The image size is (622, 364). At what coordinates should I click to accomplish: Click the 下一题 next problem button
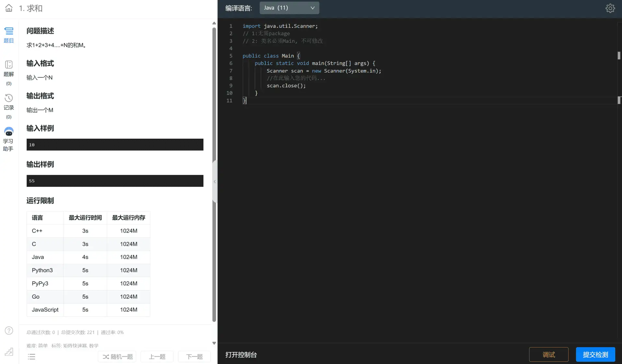[x=194, y=357]
